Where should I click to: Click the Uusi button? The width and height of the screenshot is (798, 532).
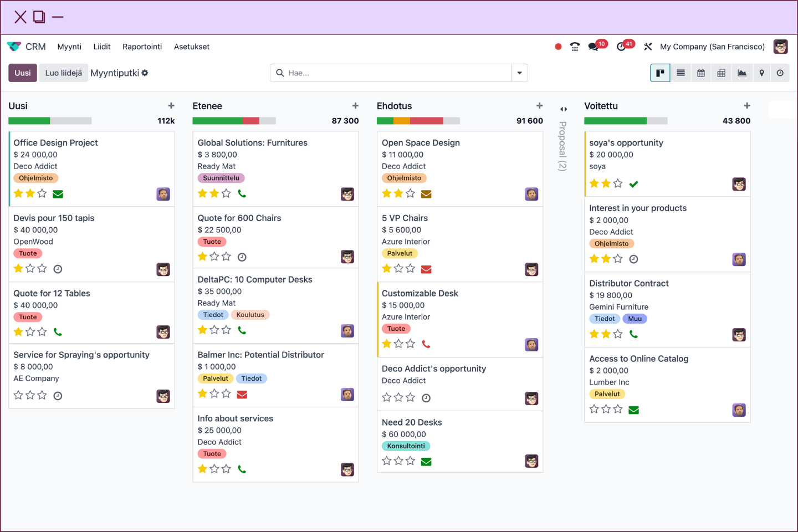[23, 73]
